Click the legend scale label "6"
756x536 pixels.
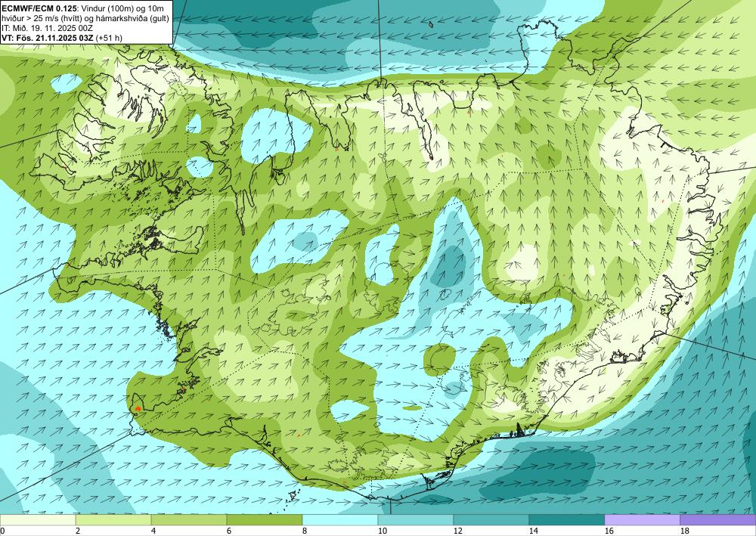pyautogui.click(x=229, y=531)
